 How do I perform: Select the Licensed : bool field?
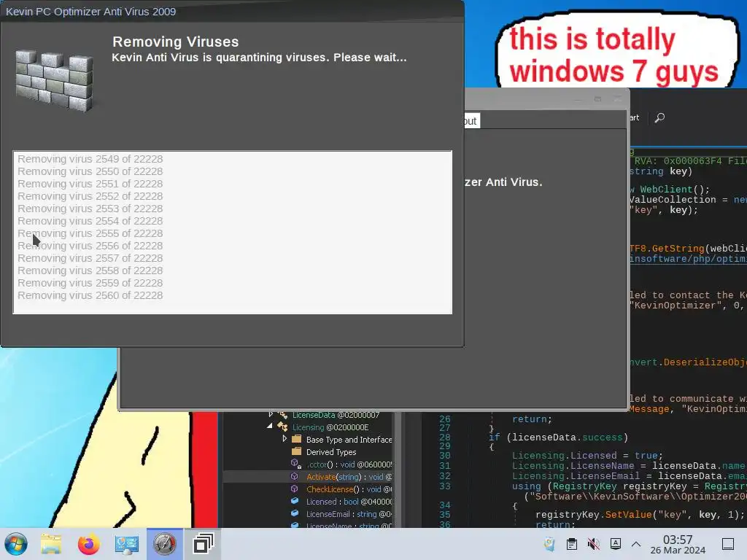349,502
